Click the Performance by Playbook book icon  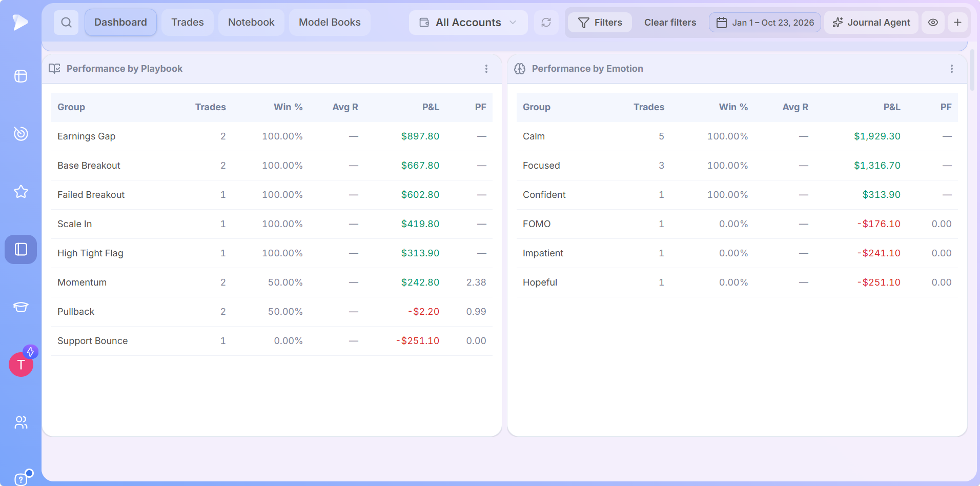54,69
